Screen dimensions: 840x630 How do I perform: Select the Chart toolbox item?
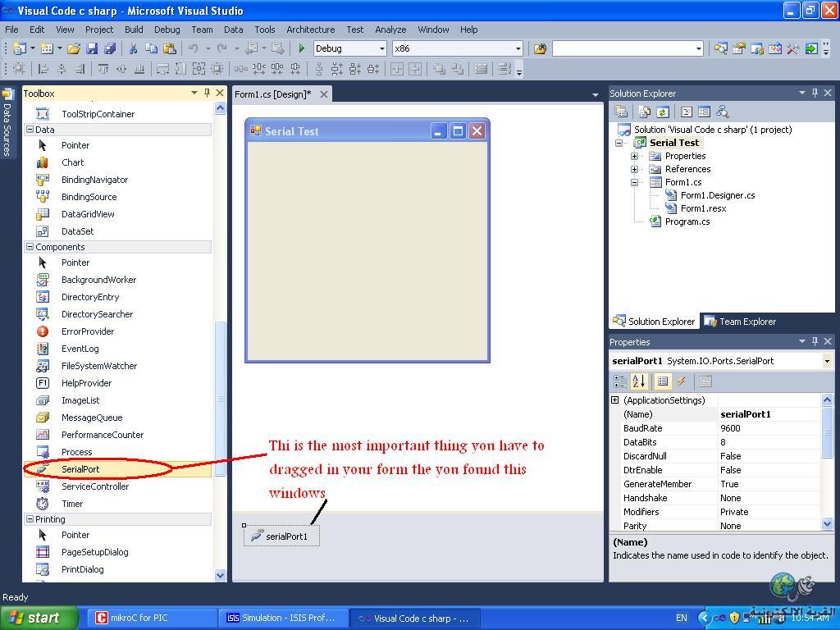(x=118, y=162)
